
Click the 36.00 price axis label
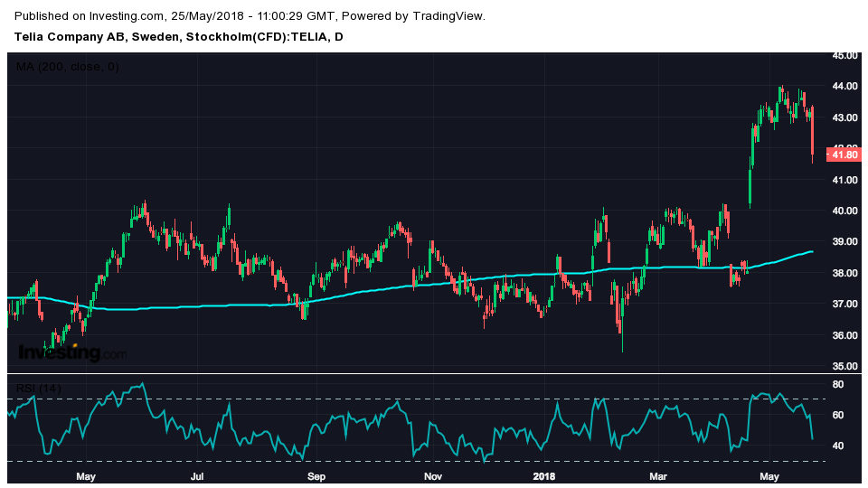pyautogui.click(x=844, y=335)
